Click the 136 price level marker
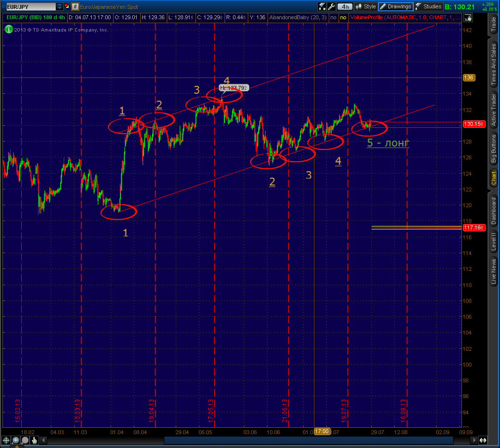 click(469, 77)
